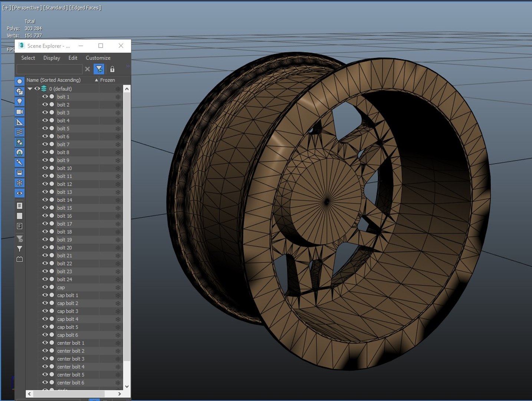Toggle the Display Lights bulb icon
Image resolution: width=532 pixels, height=401 pixels.
(x=20, y=101)
